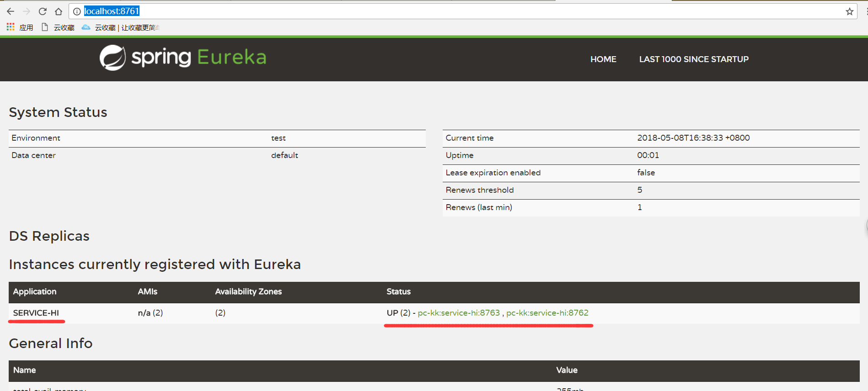Click the browser home icon

59,11
